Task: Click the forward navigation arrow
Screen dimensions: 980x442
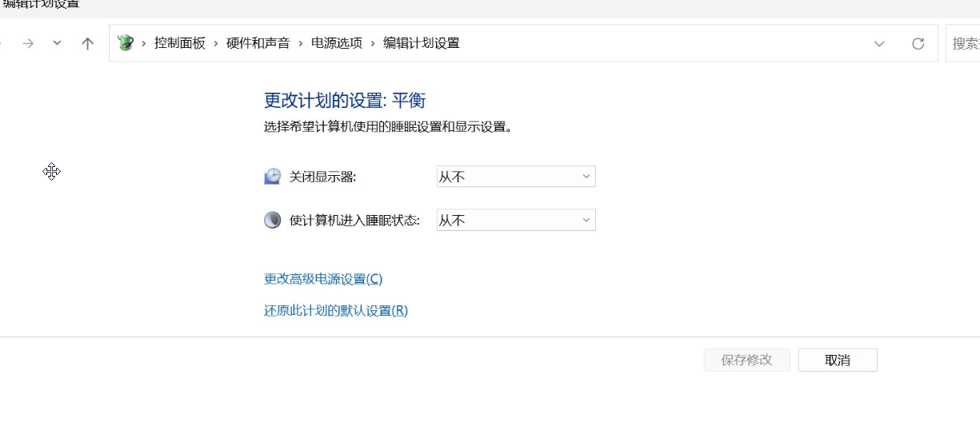Action: click(x=28, y=43)
